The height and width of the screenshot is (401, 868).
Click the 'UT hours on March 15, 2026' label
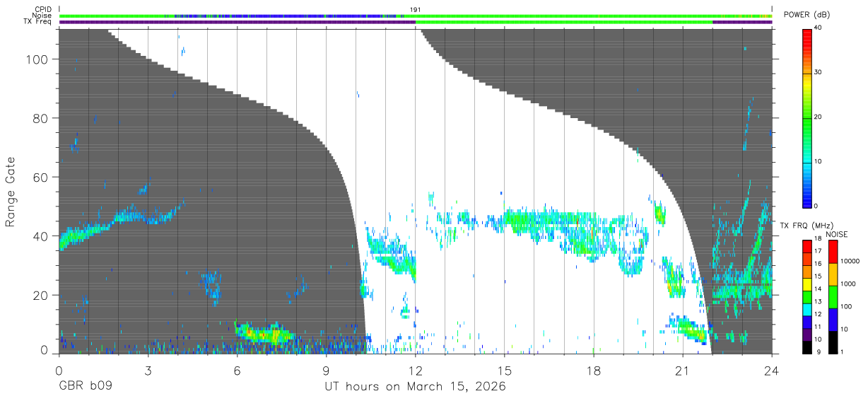415,387
